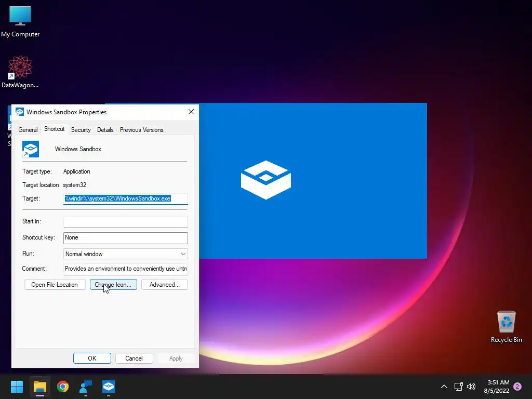Close the Windows Sandbox Properties dialog

coord(191,112)
